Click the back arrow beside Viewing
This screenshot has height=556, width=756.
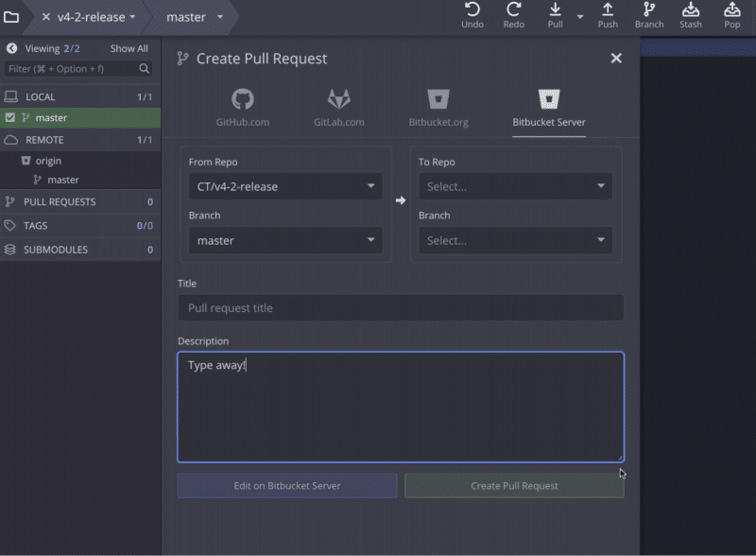pos(11,48)
